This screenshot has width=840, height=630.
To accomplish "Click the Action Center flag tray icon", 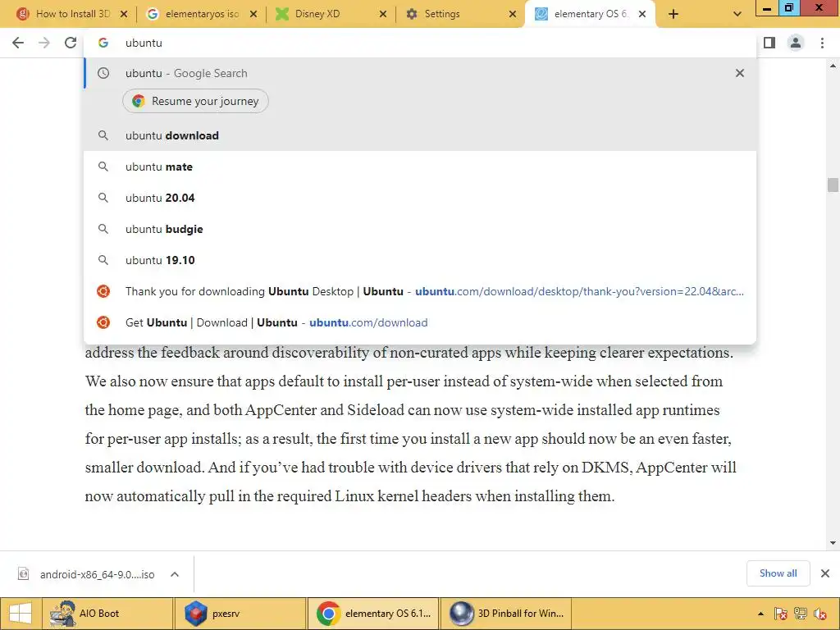I will click(x=781, y=614).
